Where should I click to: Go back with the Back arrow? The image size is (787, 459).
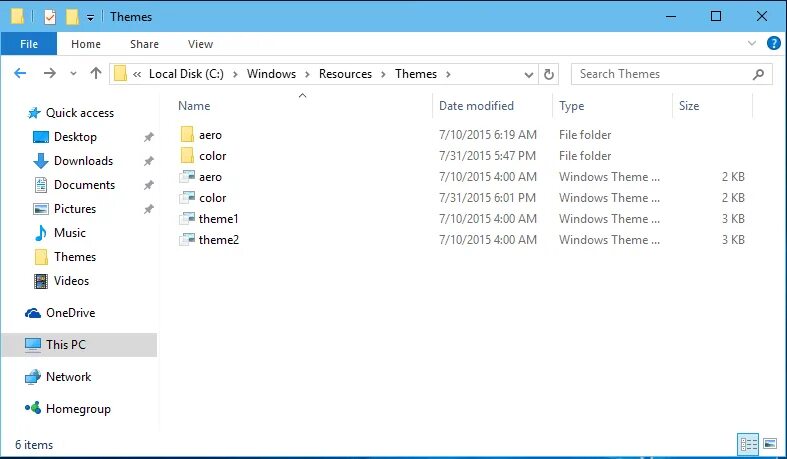pos(20,74)
